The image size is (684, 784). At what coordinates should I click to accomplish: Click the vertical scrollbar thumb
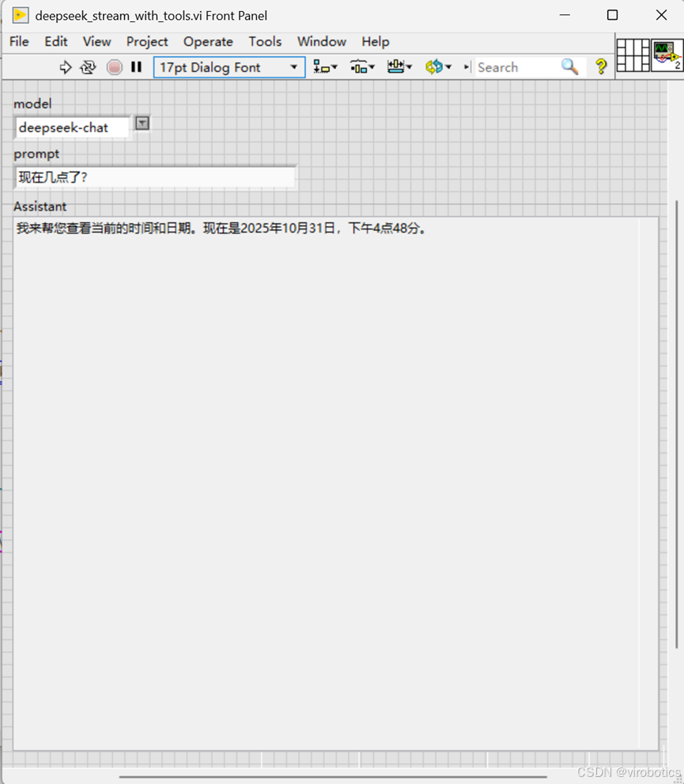point(677,424)
